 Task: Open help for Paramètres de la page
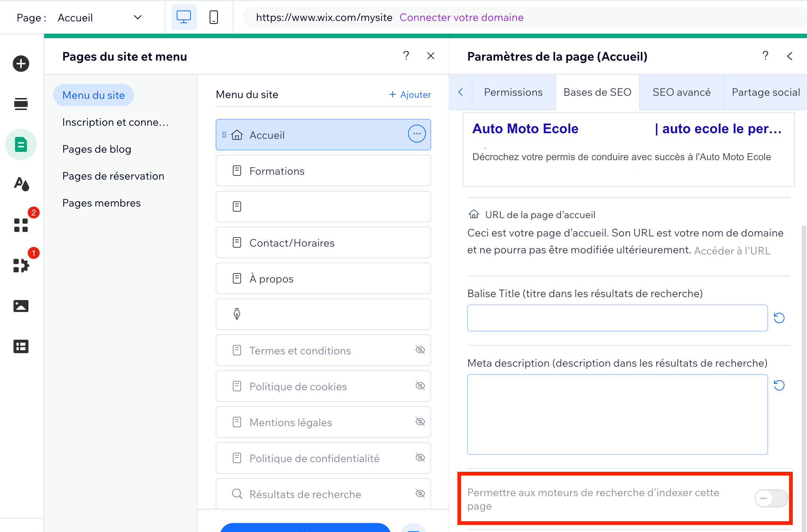pos(765,56)
